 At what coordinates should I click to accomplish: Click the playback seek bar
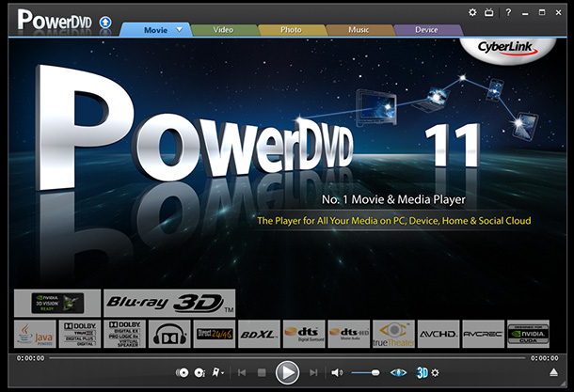point(287,358)
